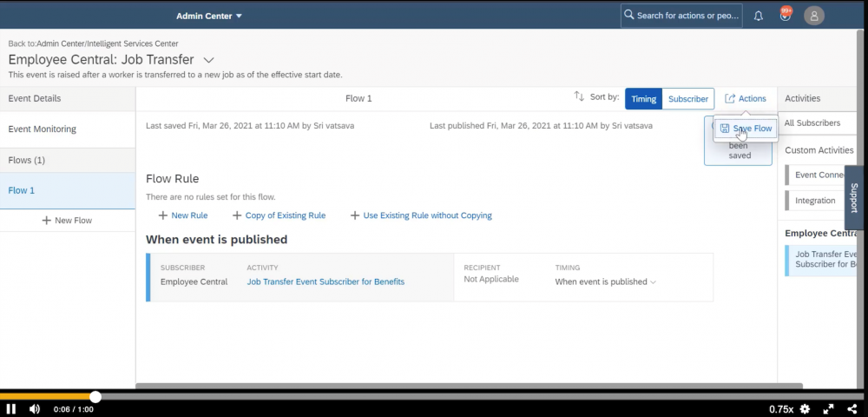Click Copy of Existing Rule link
Image resolution: width=868 pixels, height=417 pixels.
click(285, 215)
